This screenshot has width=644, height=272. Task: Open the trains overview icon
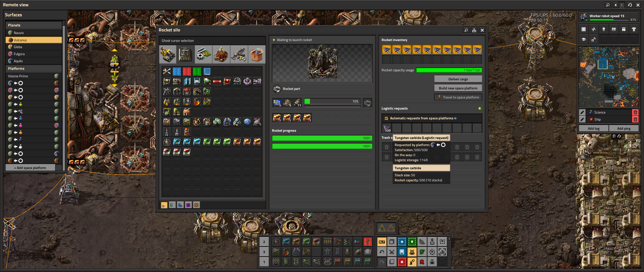(x=624, y=29)
